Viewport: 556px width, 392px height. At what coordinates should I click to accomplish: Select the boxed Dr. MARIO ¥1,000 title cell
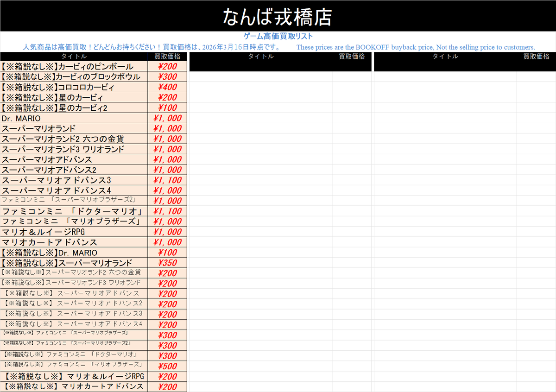coord(74,118)
